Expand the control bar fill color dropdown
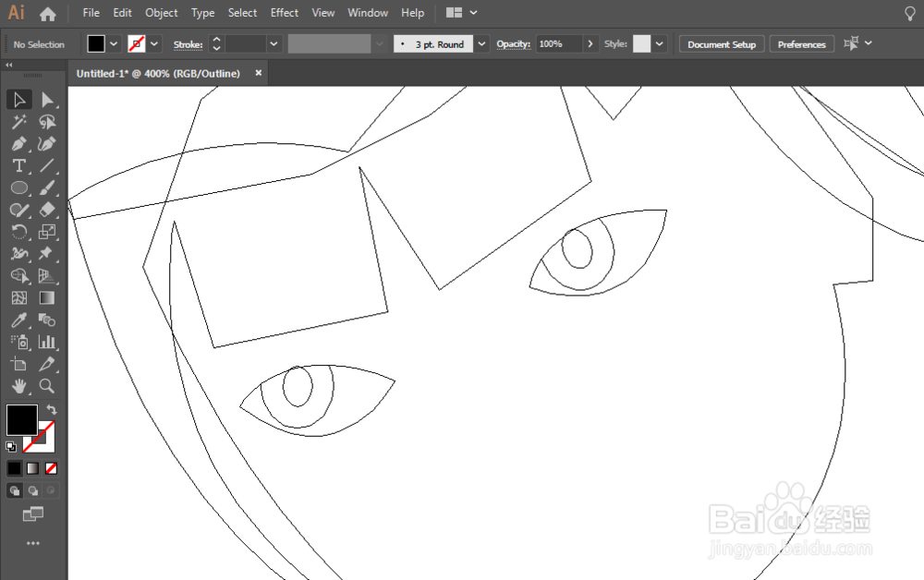Image resolution: width=924 pixels, height=580 pixels. pyautogui.click(x=114, y=43)
